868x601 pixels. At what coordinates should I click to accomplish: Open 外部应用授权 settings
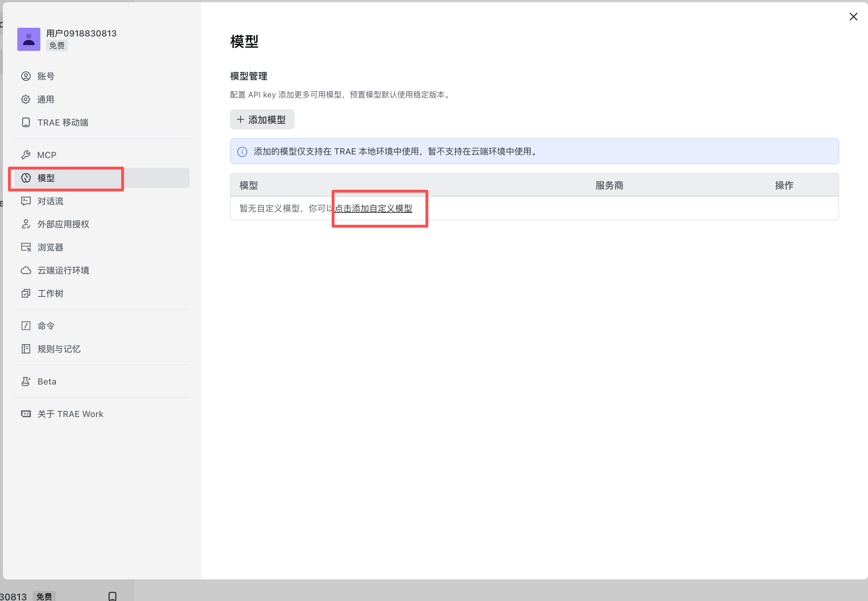102,224
